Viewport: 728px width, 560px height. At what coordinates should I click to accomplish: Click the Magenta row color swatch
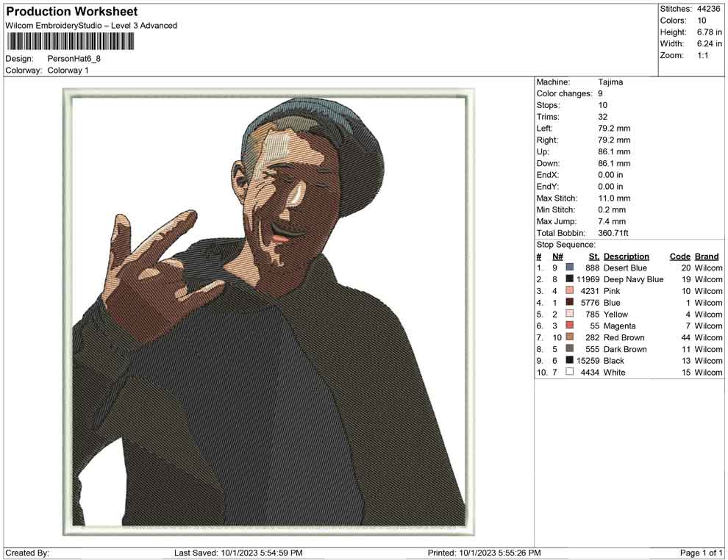pyautogui.click(x=570, y=326)
